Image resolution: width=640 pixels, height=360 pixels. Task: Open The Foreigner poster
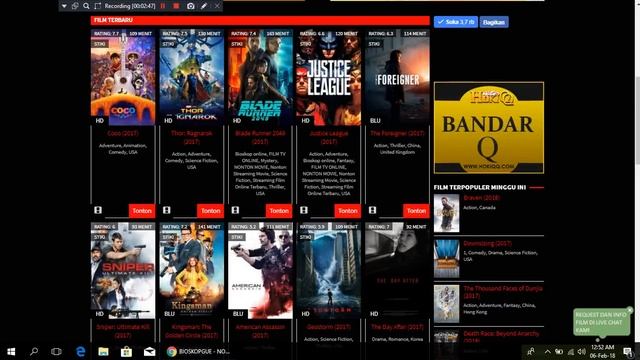397,78
